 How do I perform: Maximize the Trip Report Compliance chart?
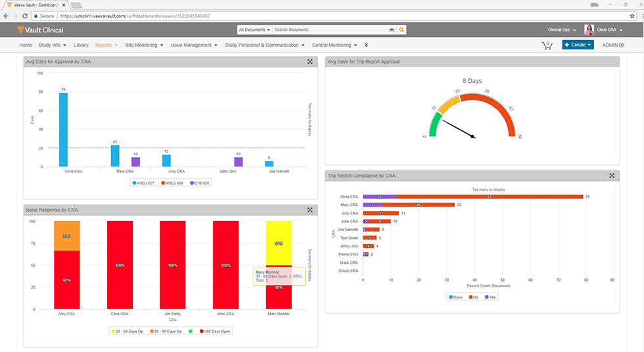tap(611, 176)
